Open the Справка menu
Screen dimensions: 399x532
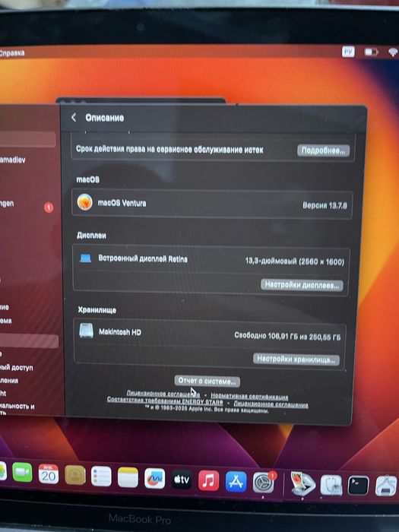point(12,53)
